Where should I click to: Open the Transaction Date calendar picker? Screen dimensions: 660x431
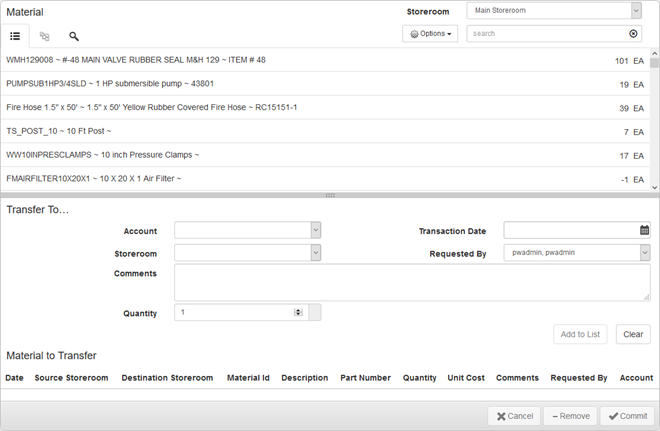click(x=644, y=230)
